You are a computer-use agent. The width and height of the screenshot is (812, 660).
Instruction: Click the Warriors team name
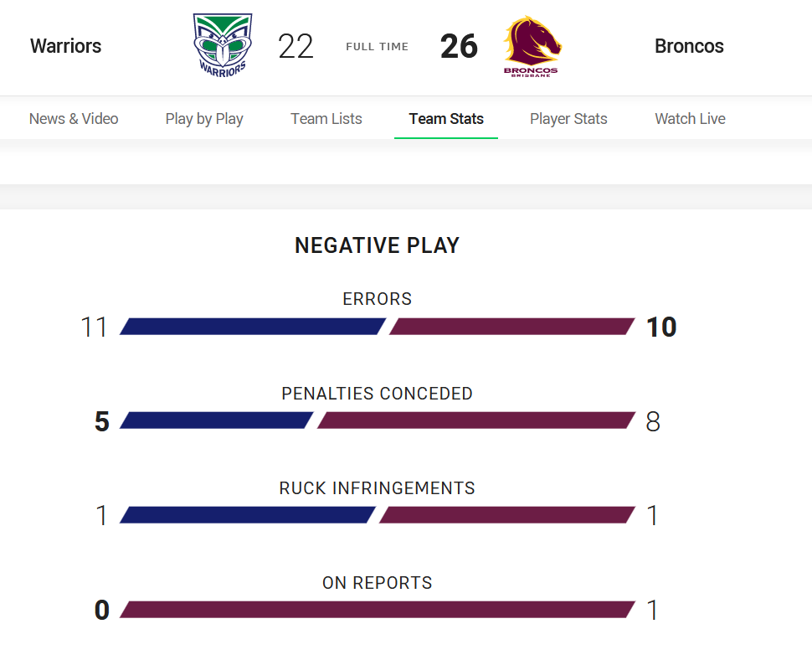coord(66,46)
